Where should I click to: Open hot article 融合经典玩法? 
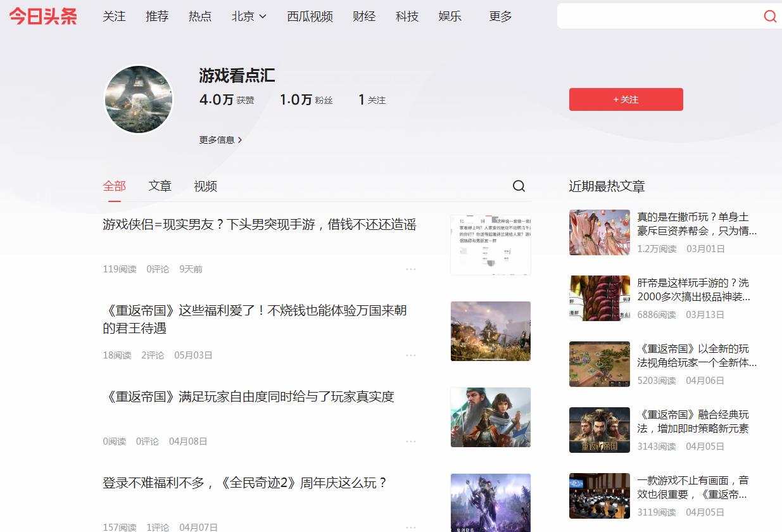pyautogui.click(x=693, y=422)
